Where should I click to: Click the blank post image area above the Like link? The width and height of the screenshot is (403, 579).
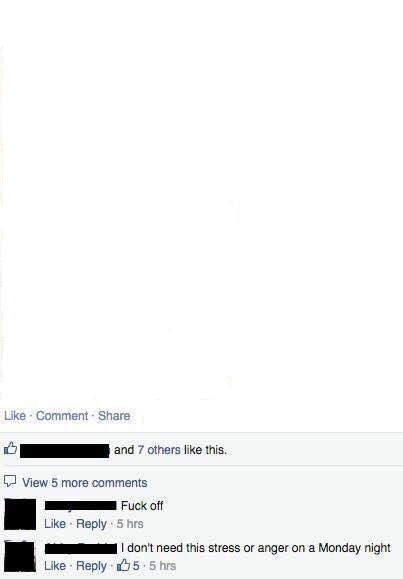point(201,199)
